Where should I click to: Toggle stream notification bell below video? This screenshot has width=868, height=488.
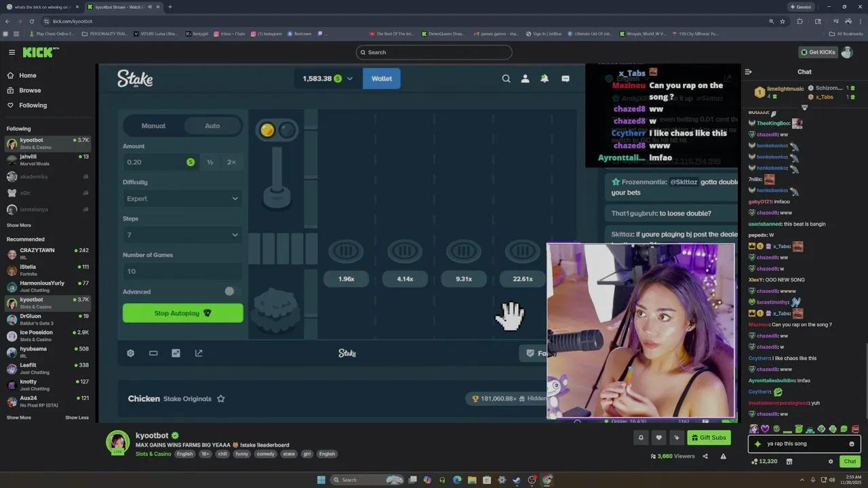[x=641, y=438]
